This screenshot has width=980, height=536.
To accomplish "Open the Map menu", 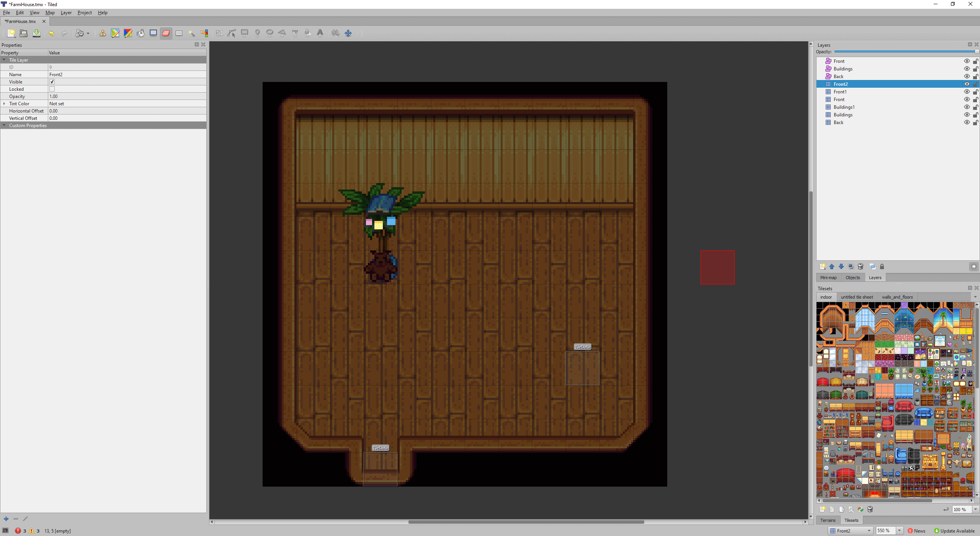I will (50, 13).
